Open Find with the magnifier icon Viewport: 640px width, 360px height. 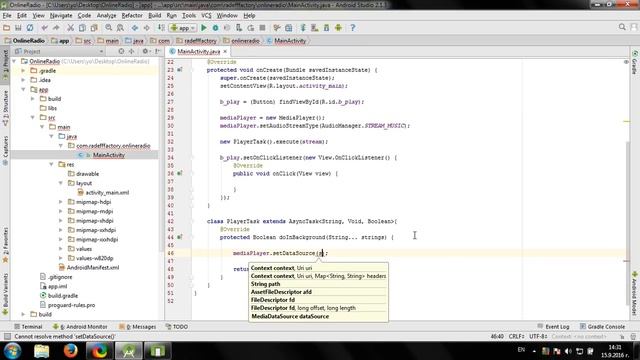coord(109,28)
